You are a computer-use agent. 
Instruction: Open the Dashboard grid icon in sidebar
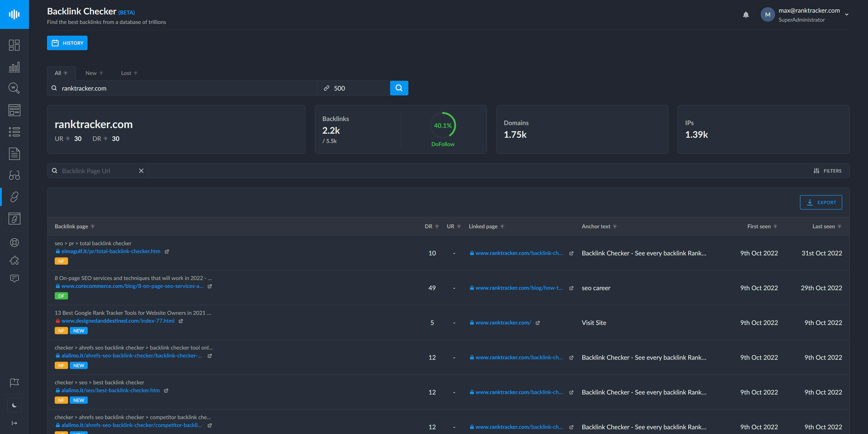pyautogui.click(x=14, y=45)
